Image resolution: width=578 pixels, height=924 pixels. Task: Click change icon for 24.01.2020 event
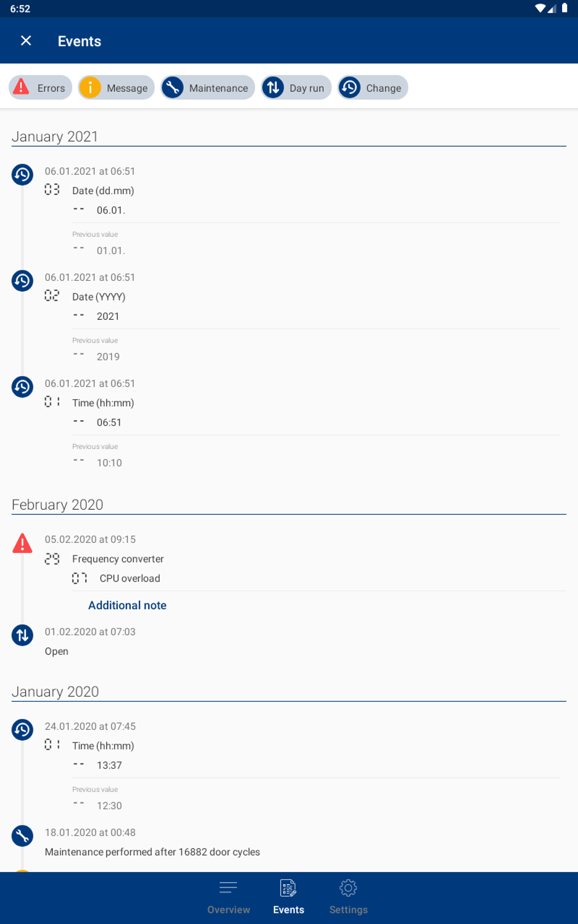click(x=23, y=730)
